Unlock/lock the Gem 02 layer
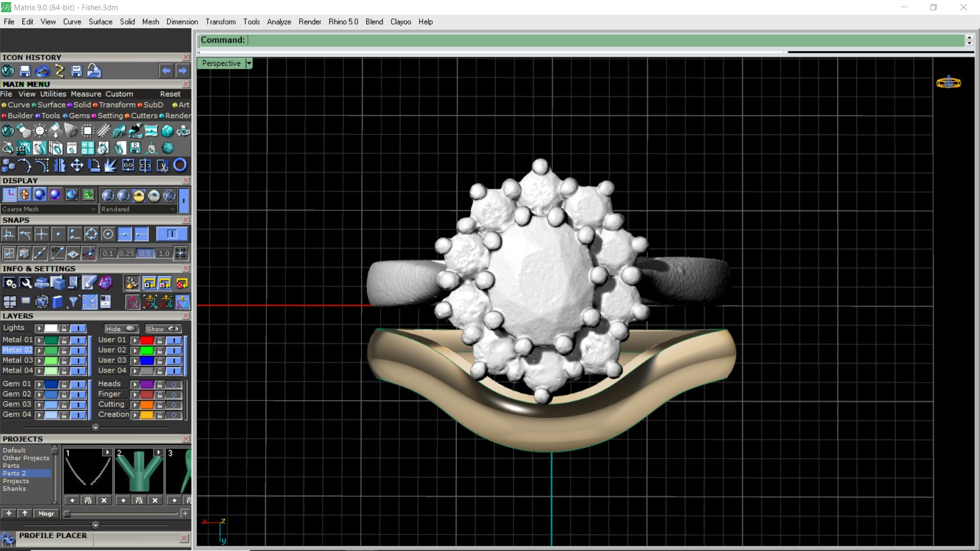The image size is (980, 551). (64, 394)
